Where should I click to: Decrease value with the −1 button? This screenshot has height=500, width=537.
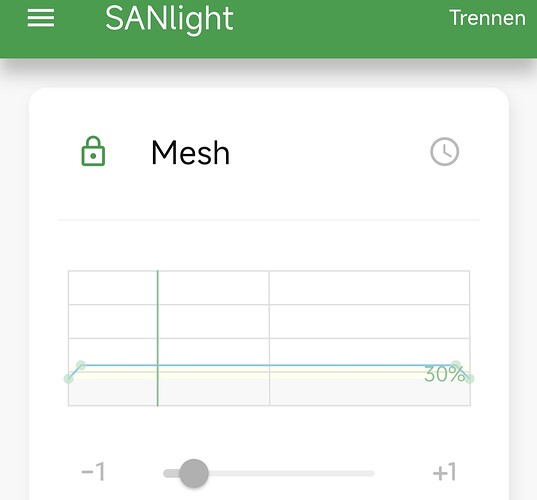[x=93, y=472]
